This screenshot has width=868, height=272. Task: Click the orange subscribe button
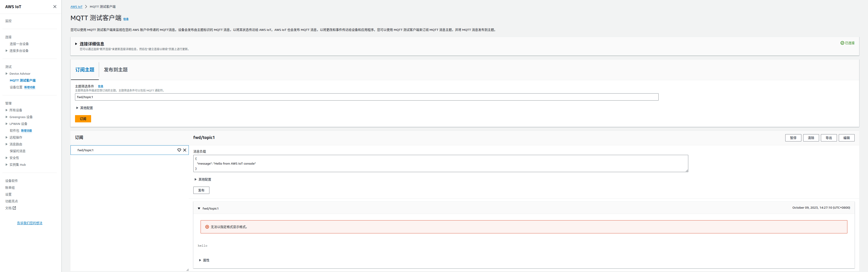83,119
